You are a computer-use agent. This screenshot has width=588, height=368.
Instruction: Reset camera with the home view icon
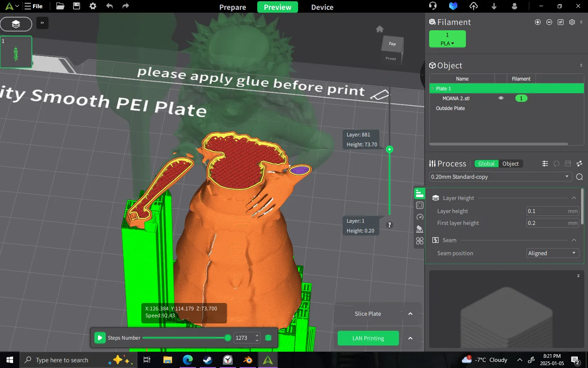coord(380,29)
